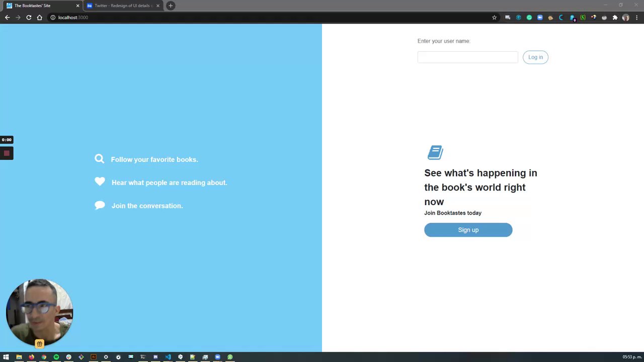Open WhatsApp from the taskbar
This screenshot has width=644, height=362.
[x=230, y=357]
